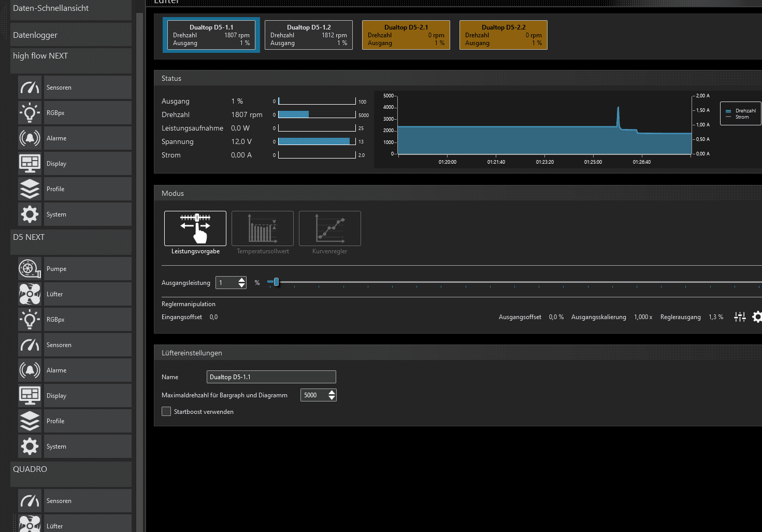Select Kurvenregler curve mode icon
762x532 pixels.
pos(330,228)
